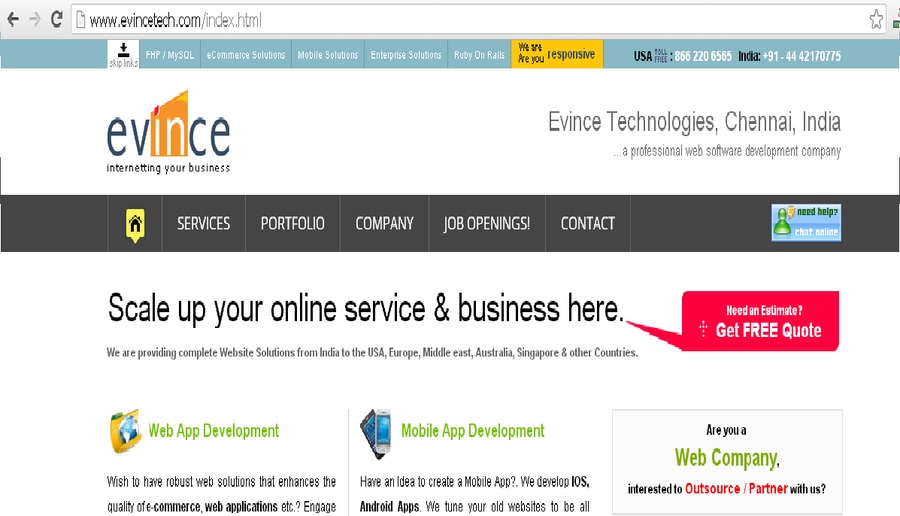This screenshot has height=516, width=900.
Task: Open Enterprise Solutions in top bar
Action: coord(406,55)
